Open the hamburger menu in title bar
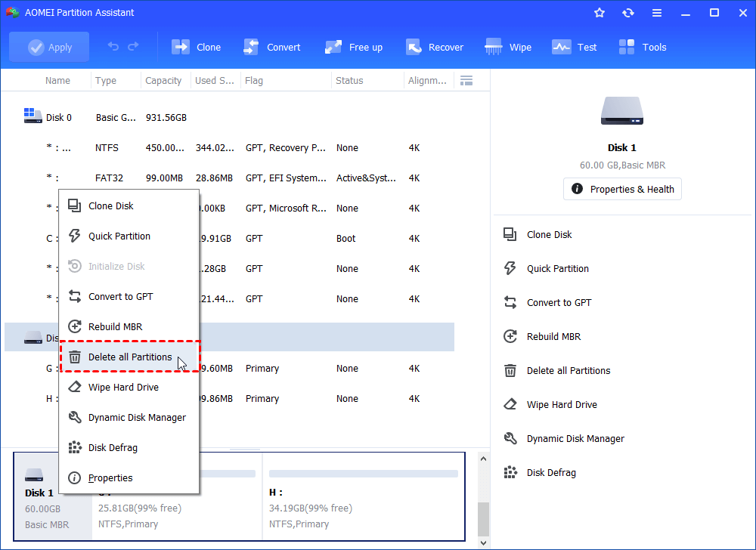756x550 pixels. 657,13
